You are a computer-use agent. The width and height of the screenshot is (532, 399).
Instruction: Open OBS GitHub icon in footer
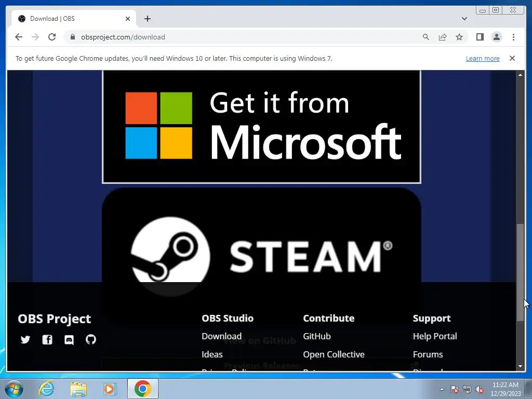coord(91,340)
